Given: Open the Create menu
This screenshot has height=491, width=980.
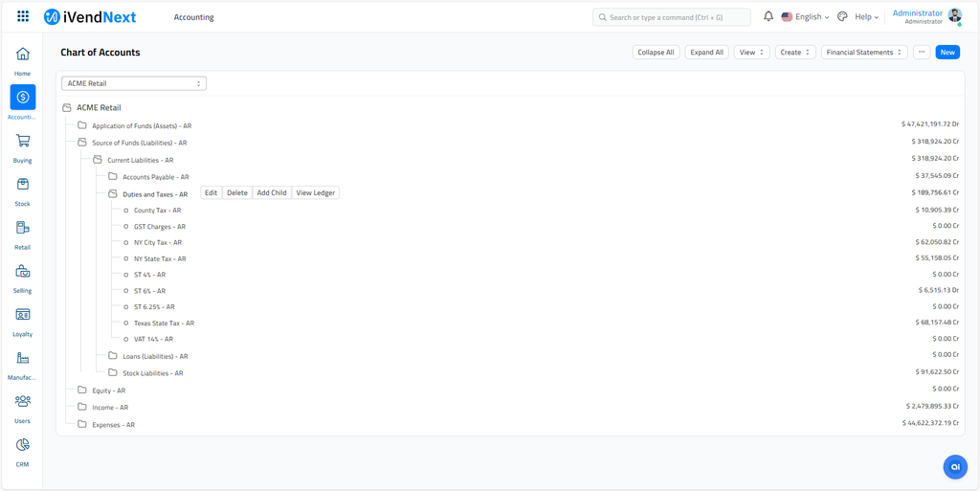Looking at the screenshot, I should [795, 53].
